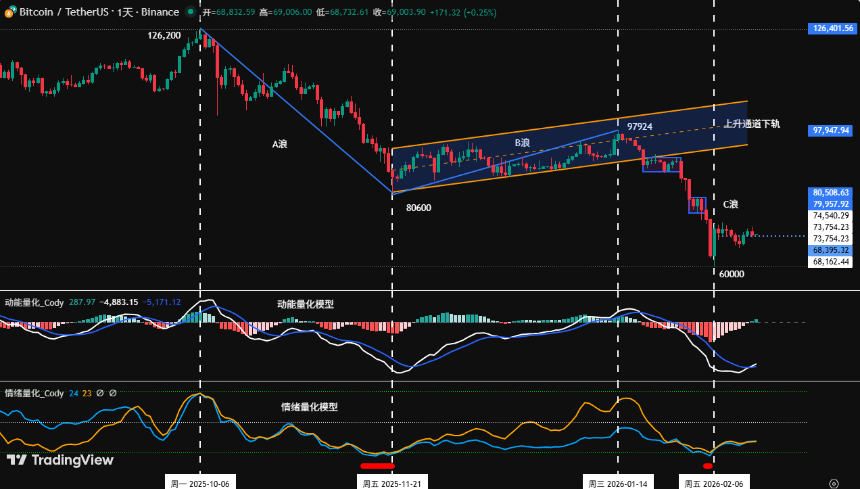Image resolution: width=860 pixels, height=489 pixels.
Task: Open the 动能量化_Cody indicator legend
Action: pos(34,301)
